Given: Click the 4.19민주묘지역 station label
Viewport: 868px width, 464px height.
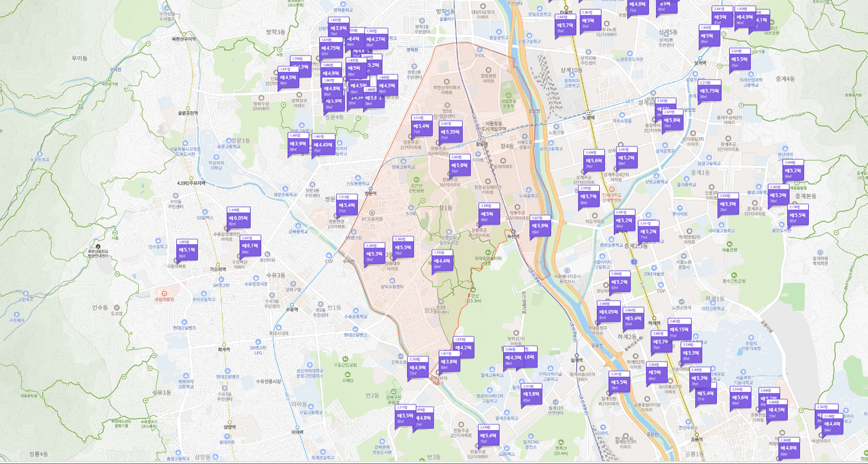Looking at the screenshot, I should 191,183.
